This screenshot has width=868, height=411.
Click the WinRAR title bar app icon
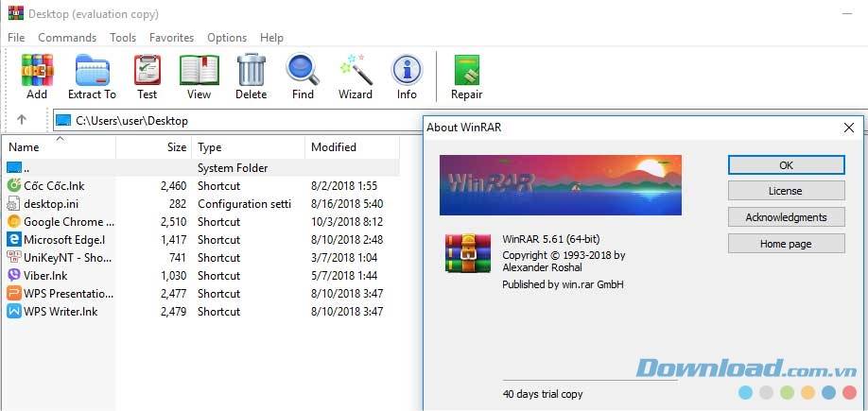15,12
